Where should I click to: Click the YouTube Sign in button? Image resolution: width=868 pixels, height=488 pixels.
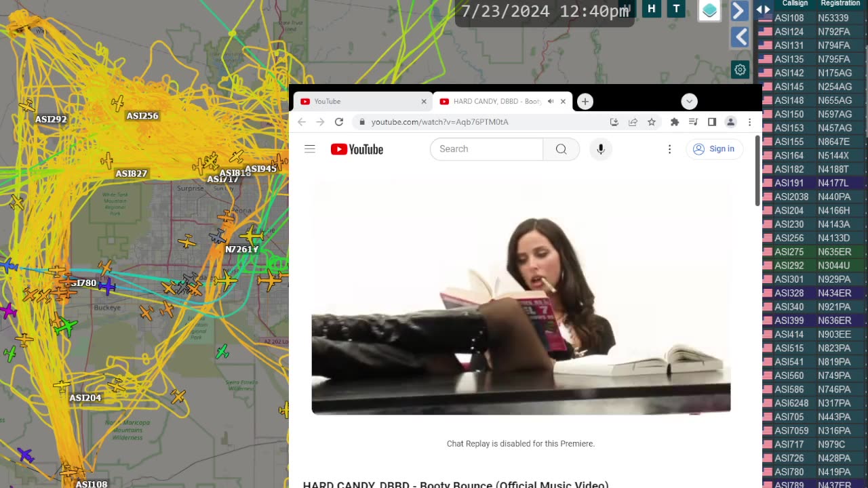pos(714,149)
